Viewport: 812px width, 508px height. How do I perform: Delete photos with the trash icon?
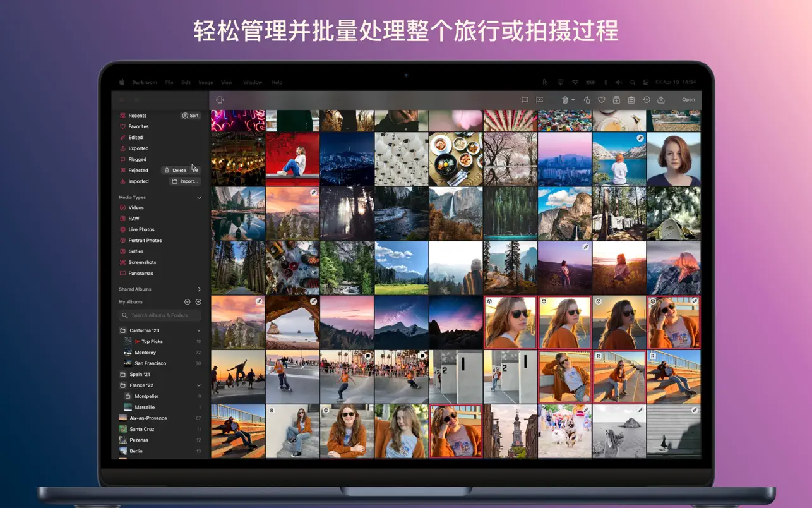point(565,100)
